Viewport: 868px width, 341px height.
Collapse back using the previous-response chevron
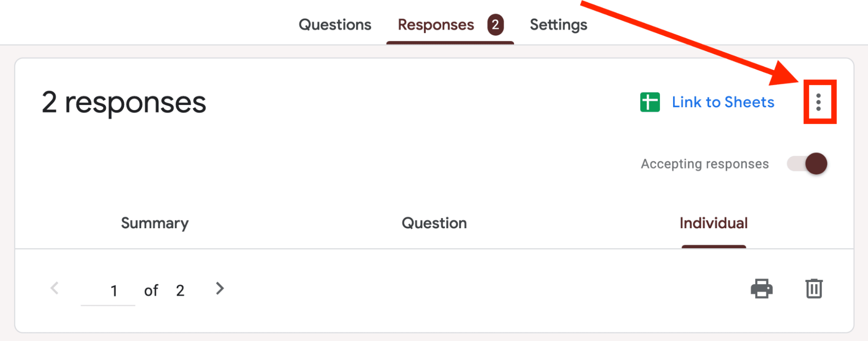point(55,289)
